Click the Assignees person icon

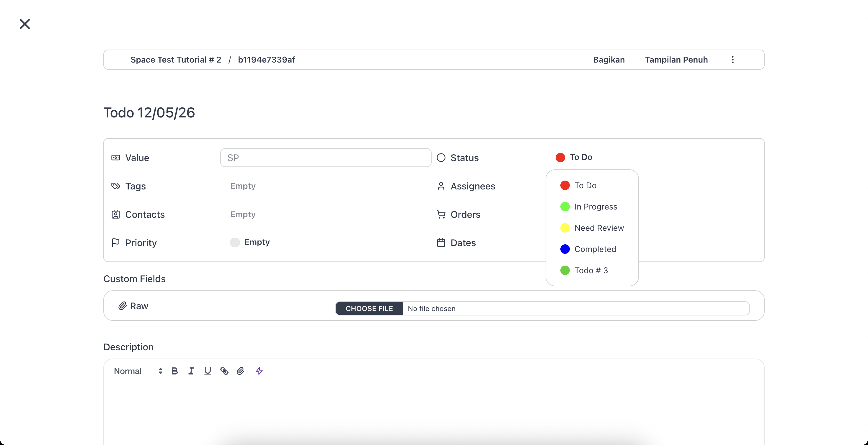point(441,186)
